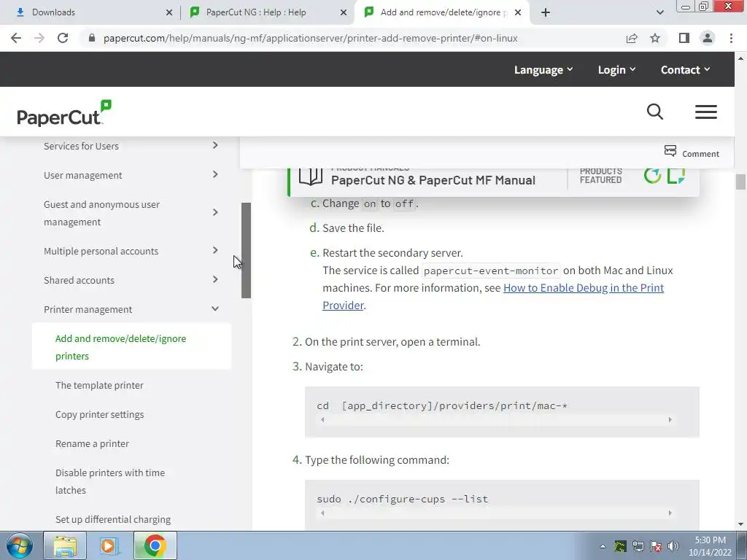Open File Explorer from taskbar
The height and width of the screenshot is (560, 747).
[65, 545]
